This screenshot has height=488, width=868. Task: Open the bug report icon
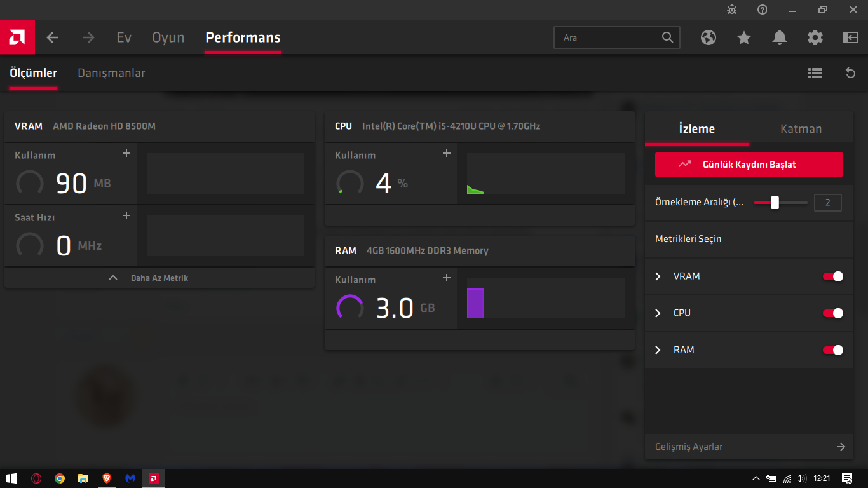[732, 10]
